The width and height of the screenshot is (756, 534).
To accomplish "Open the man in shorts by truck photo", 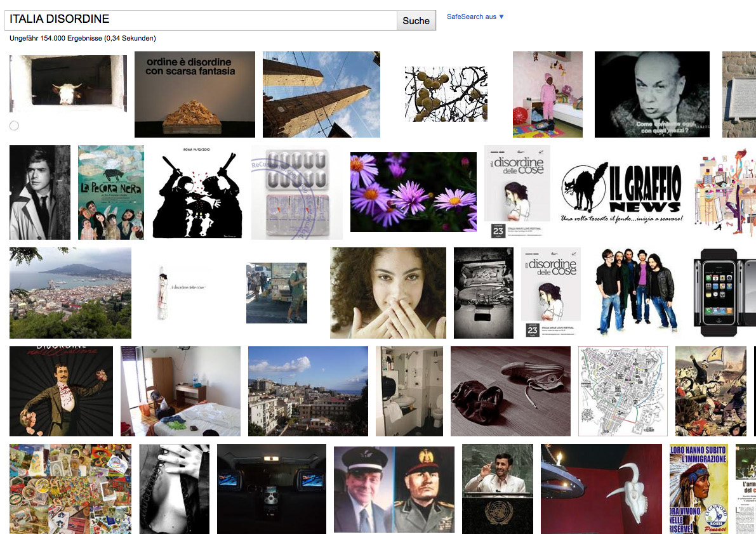I will (x=277, y=293).
